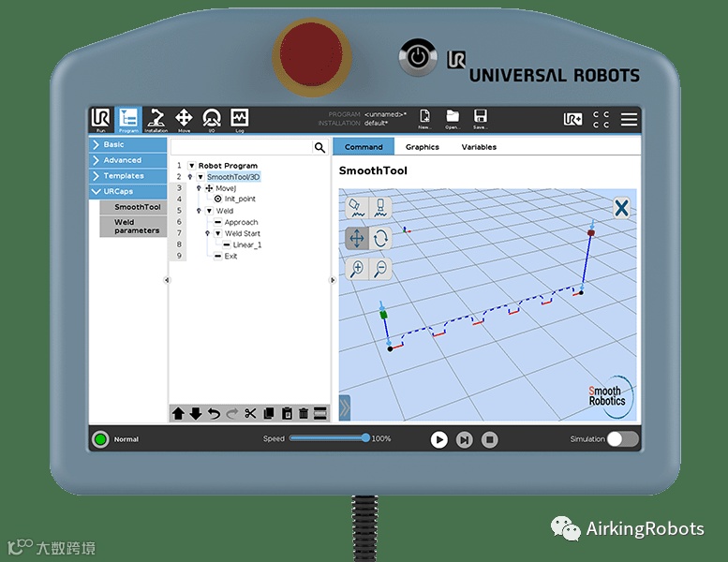Move selected node up arrow
Viewport: 728px width, 562px height.
pyautogui.click(x=178, y=413)
